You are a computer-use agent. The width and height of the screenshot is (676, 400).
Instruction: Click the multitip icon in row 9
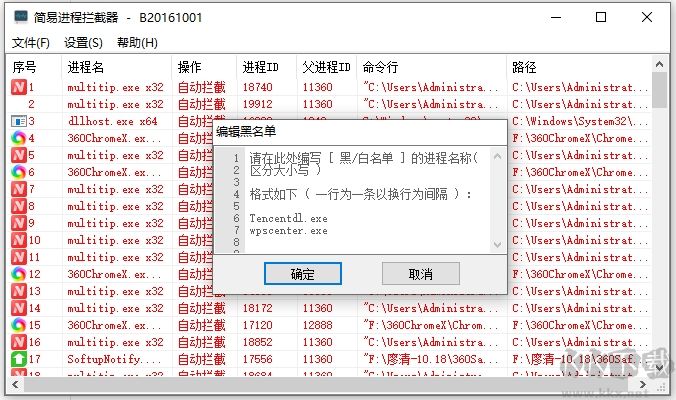(19, 223)
